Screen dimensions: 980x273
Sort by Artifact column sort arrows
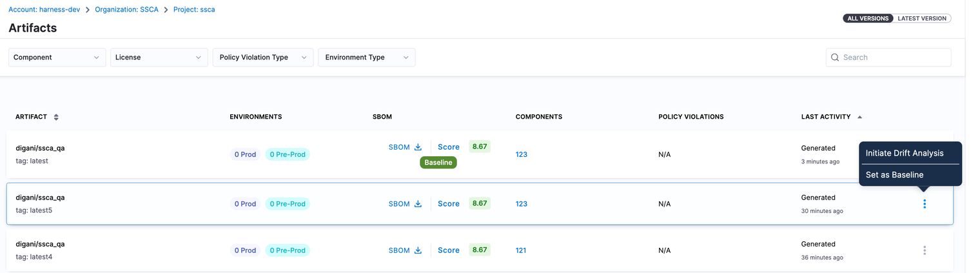[56, 117]
